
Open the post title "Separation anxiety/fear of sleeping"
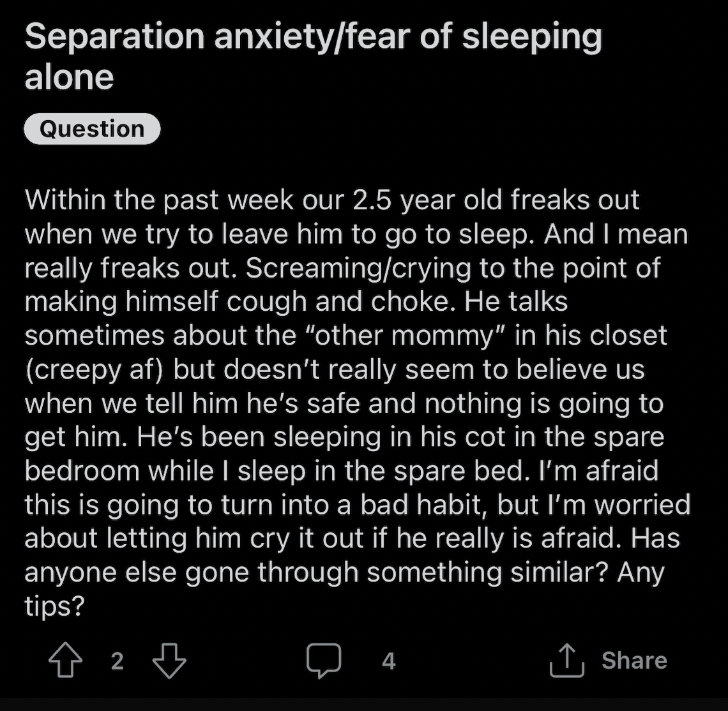[314, 36]
